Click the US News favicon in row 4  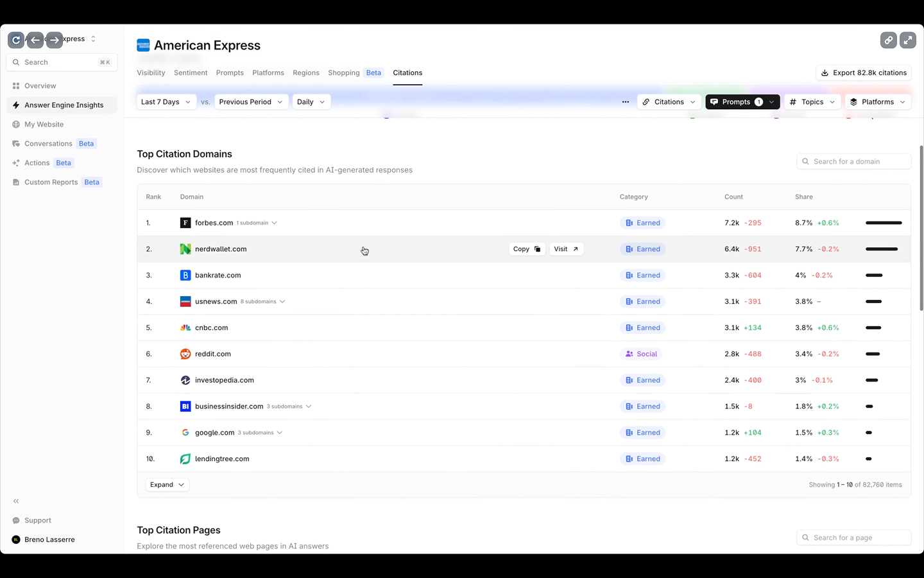pos(185,301)
